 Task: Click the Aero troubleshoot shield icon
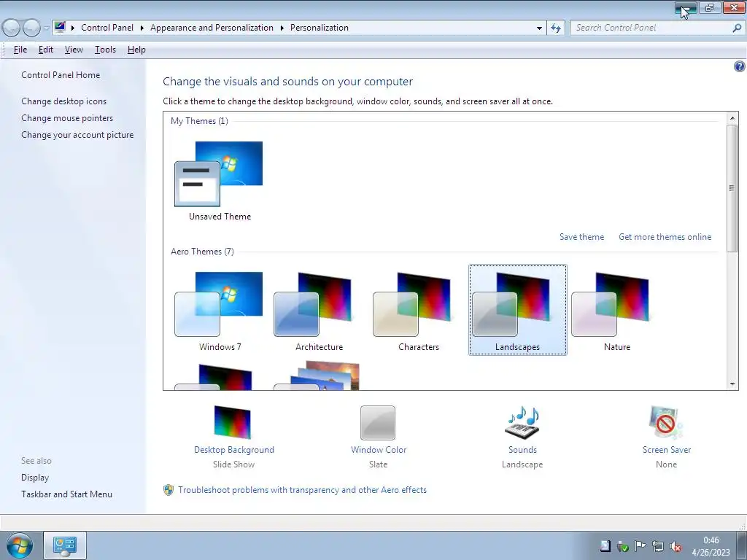(x=169, y=490)
